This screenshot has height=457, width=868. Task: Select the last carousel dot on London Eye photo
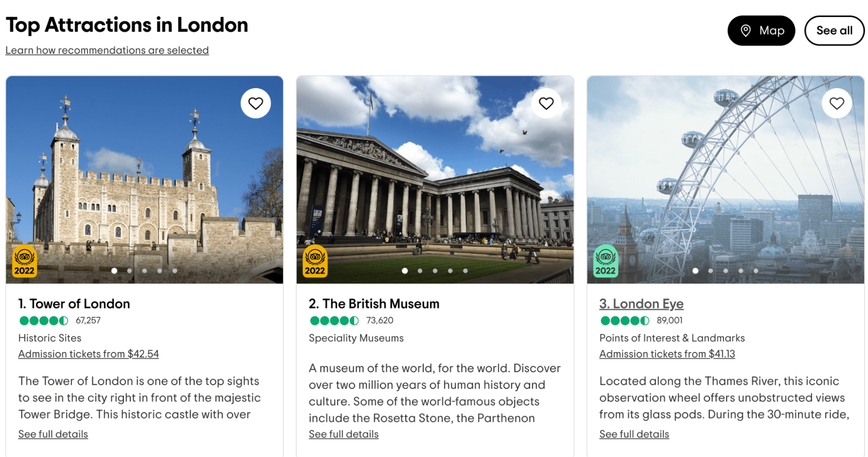pos(756,270)
